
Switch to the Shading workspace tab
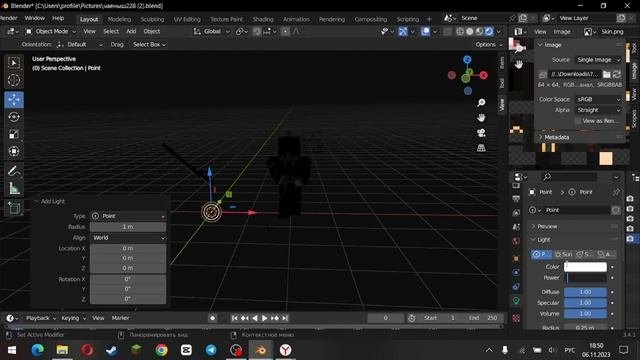(x=263, y=19)
